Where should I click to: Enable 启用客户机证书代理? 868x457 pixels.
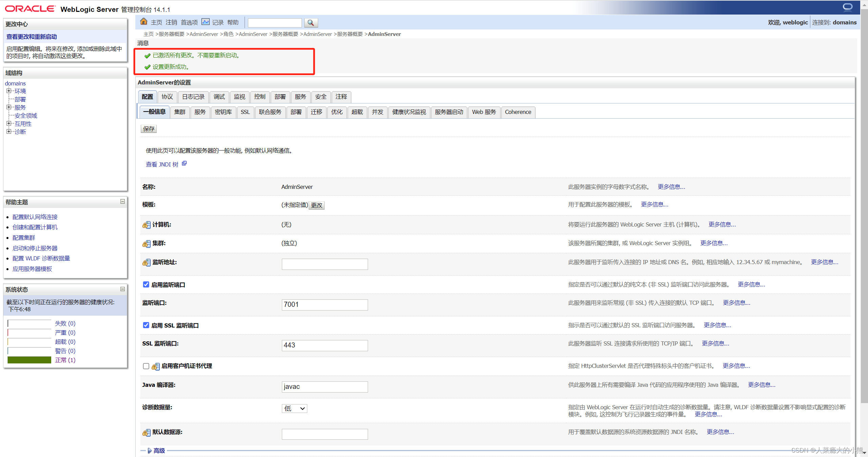(x=146, y=366)
